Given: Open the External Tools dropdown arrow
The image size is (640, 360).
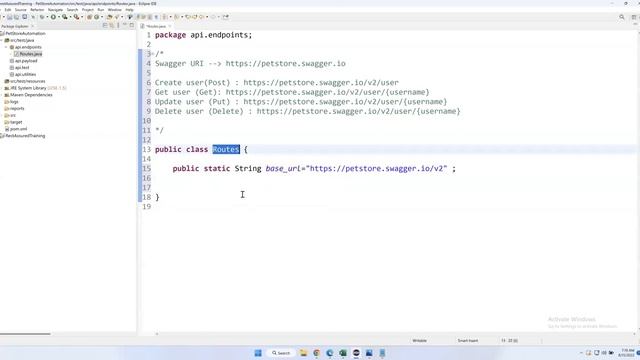Looking at the screenshot, I should (x=82, y=17).
